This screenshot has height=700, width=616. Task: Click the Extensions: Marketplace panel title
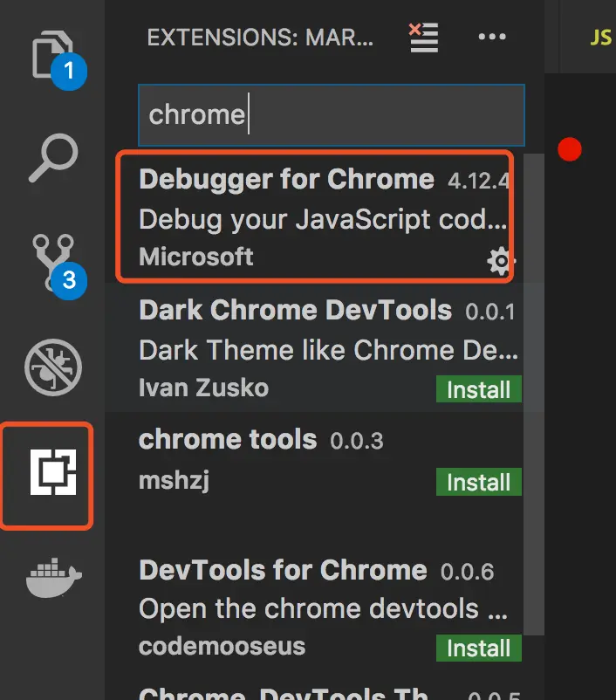[260, 38]
